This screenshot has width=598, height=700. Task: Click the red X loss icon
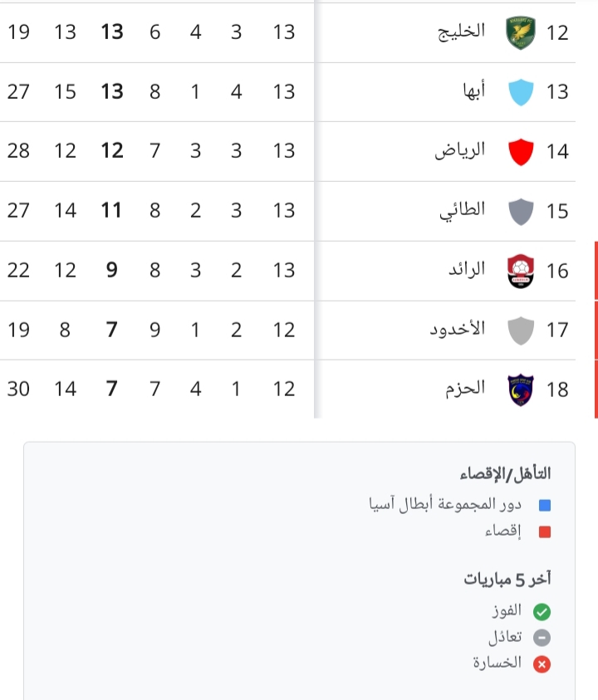click(542, 663)
